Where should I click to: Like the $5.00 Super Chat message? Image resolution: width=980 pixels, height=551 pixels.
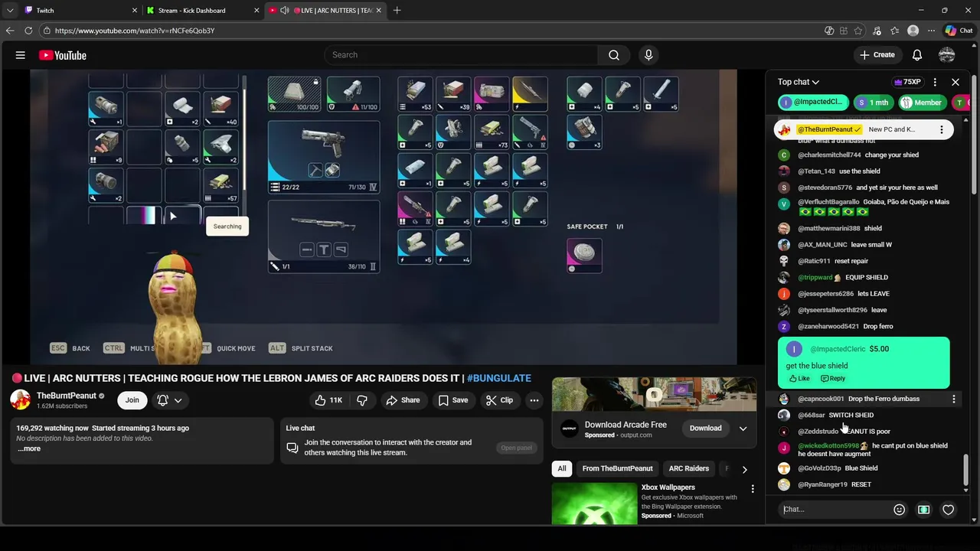pyautogui.click(x=799, y=378)
